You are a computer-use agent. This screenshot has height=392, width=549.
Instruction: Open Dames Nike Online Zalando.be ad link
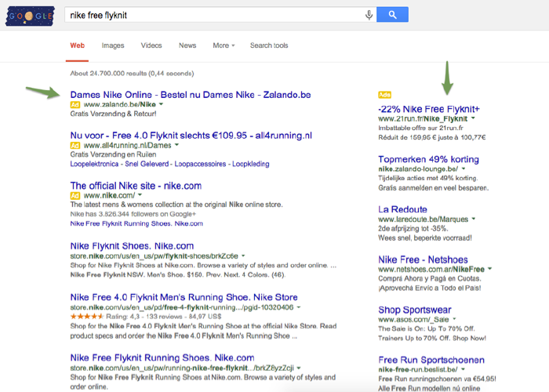(x=191, y=95)
